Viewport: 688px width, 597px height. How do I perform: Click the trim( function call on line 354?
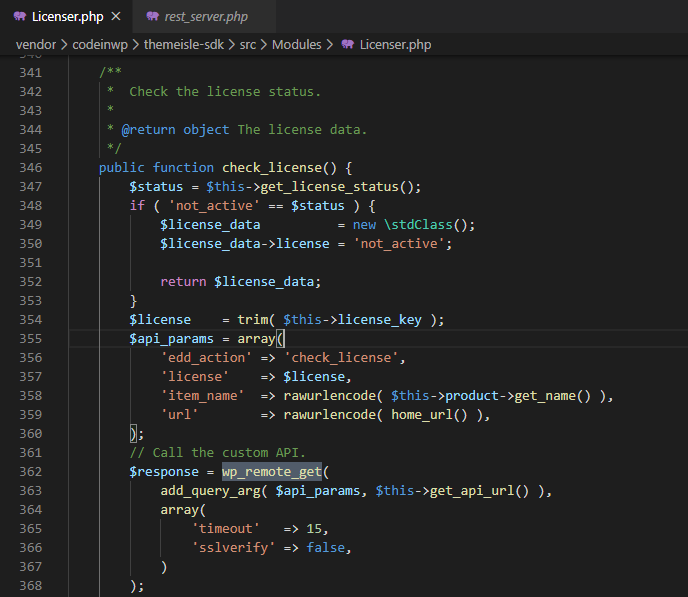pos(256,320)
